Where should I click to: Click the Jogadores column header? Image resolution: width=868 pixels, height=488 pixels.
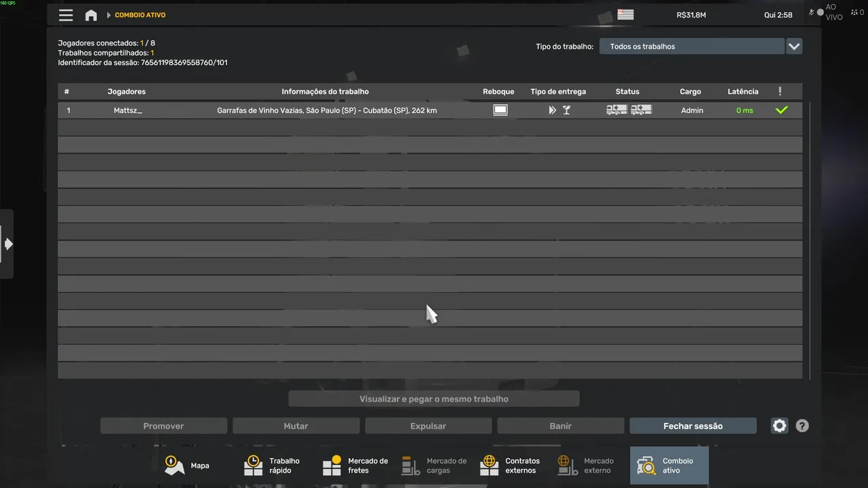(126, 91)
